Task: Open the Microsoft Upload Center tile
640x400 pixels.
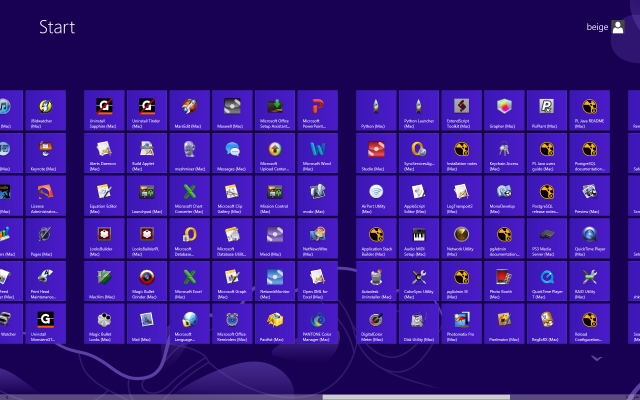Action: point(275,153)
